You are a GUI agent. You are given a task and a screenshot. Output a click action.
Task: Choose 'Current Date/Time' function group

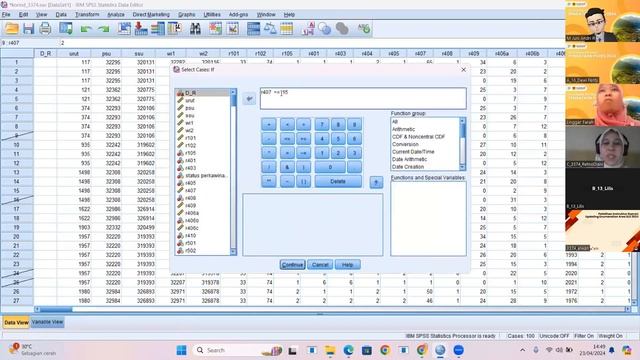click(413, 151)
